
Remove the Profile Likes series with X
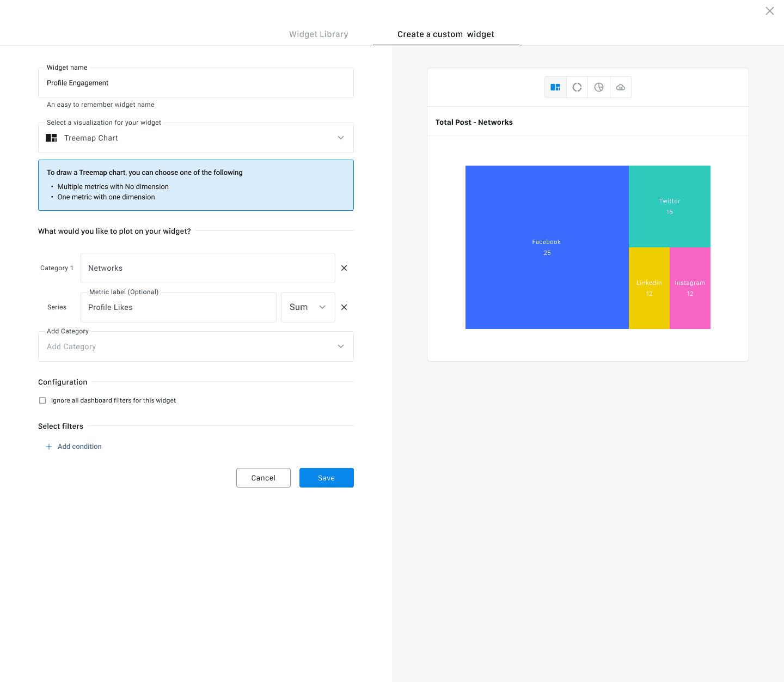(344, 307)
